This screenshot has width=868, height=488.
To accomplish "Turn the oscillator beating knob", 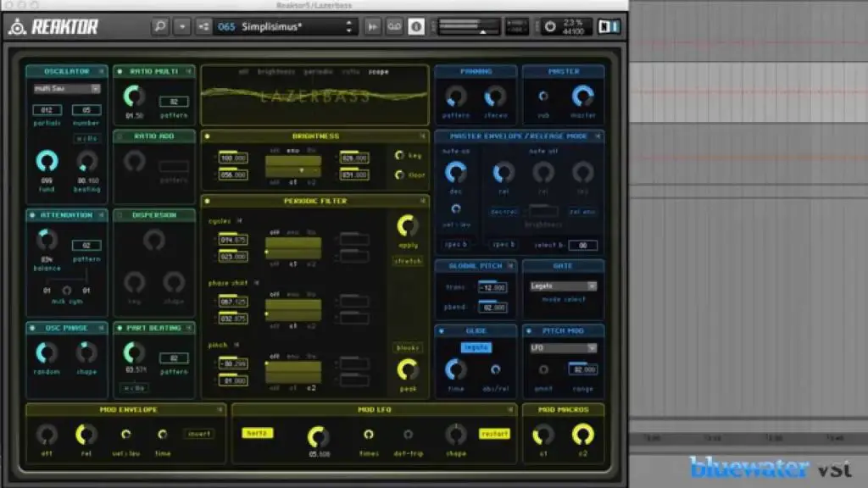I will (86, 162).
